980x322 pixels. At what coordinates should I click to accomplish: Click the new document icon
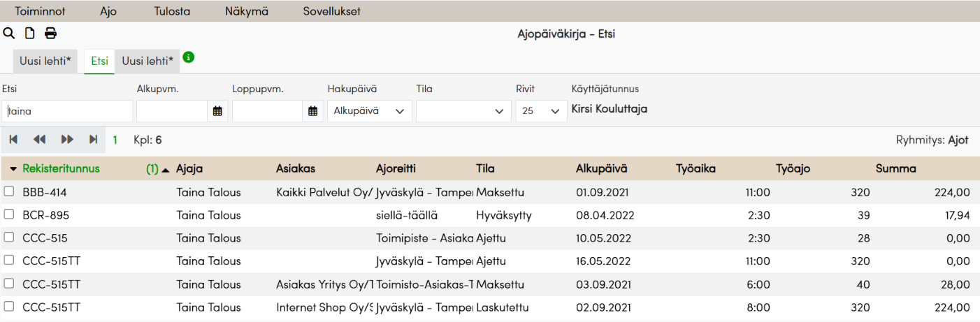[x=29, y=34]
